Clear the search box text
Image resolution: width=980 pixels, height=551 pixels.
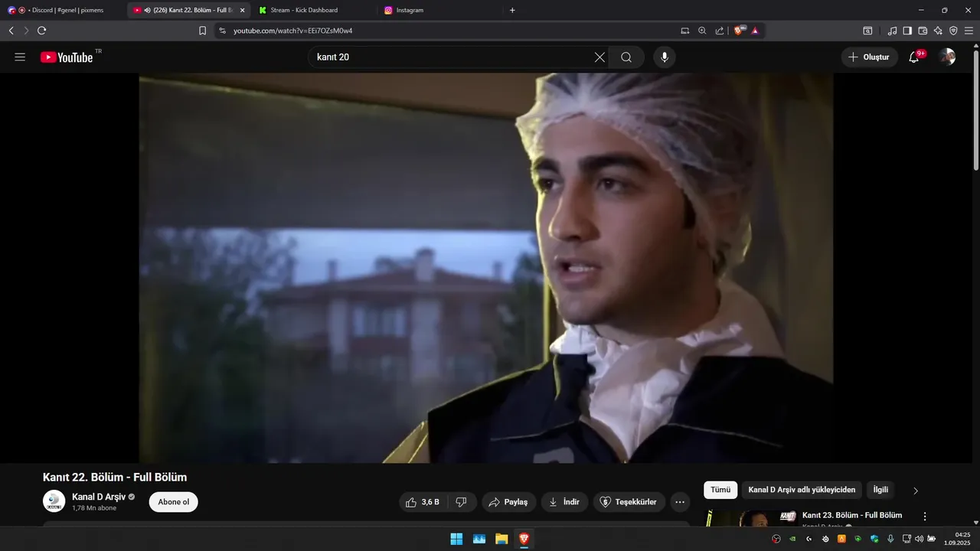[x=599, y=57]
